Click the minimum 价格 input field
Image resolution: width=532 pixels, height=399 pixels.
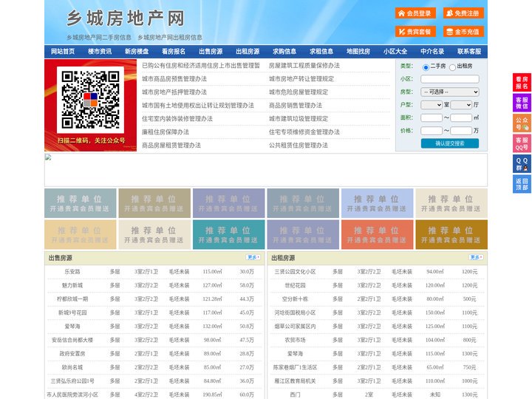[432, 131]
